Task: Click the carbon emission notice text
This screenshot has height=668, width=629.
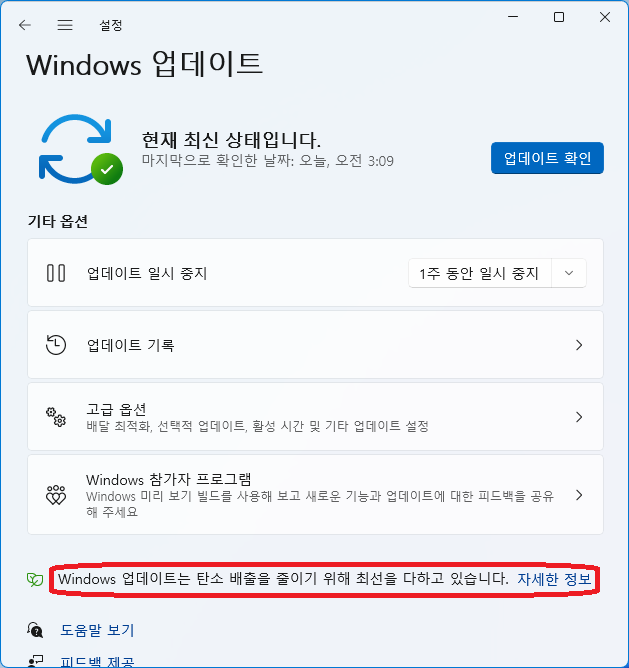Action: coord(283,579)
